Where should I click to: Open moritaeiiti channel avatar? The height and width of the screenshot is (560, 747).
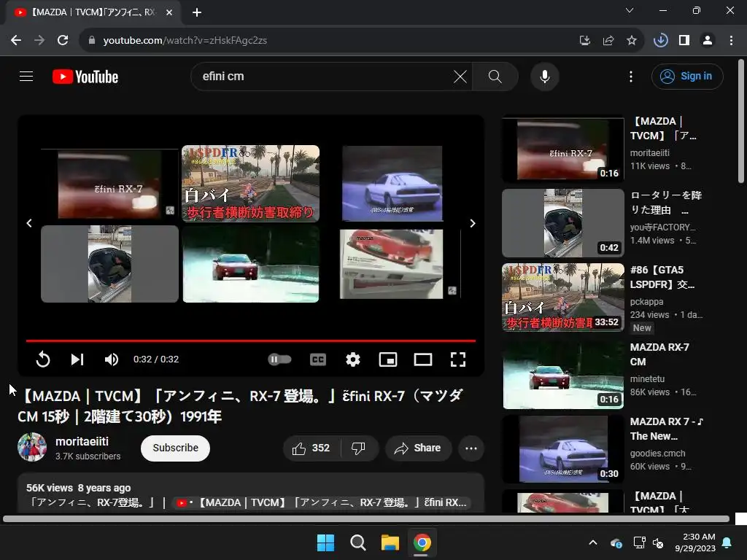(32, 447)
